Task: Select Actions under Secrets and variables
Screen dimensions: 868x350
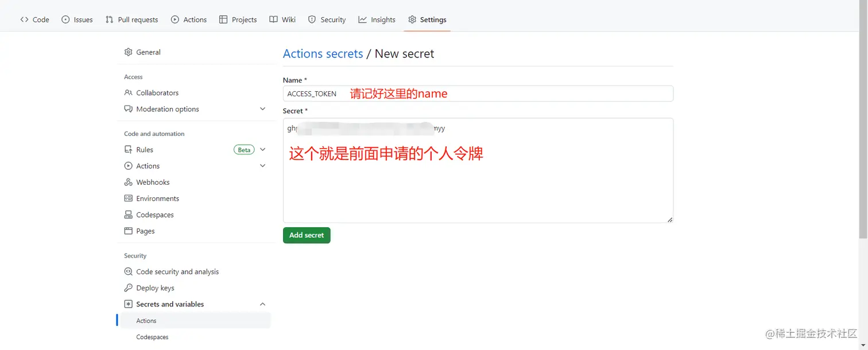Action: tap(194, 321)
